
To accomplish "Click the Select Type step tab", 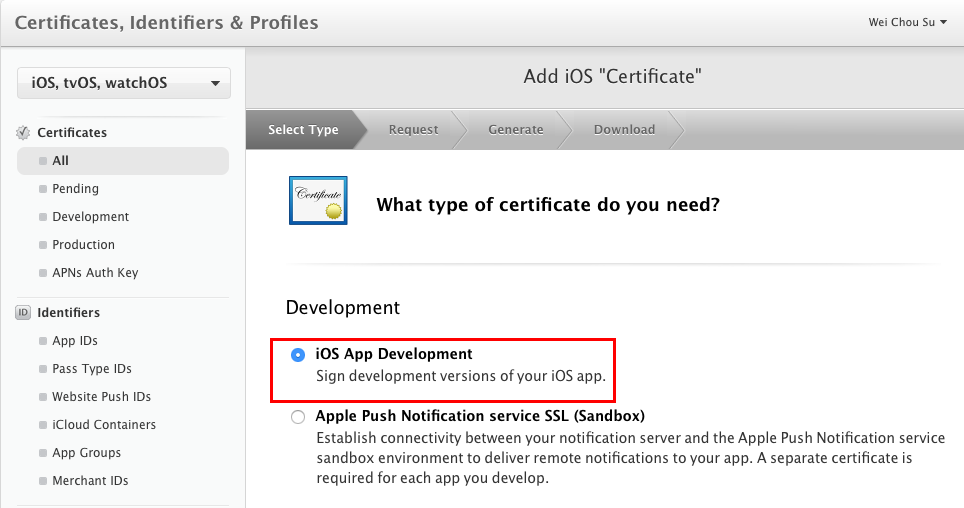I will (x=304, y=130).
